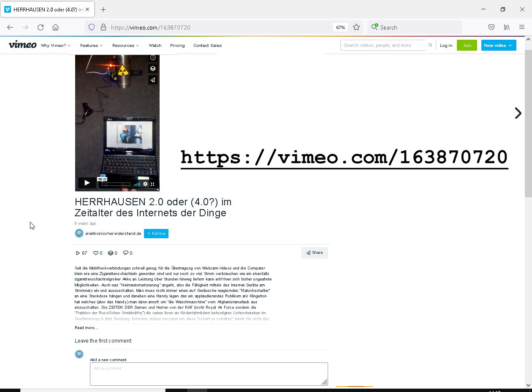
Task: Adjust the video volume bars
Action: pyautogui.click(x=137, y=184)
